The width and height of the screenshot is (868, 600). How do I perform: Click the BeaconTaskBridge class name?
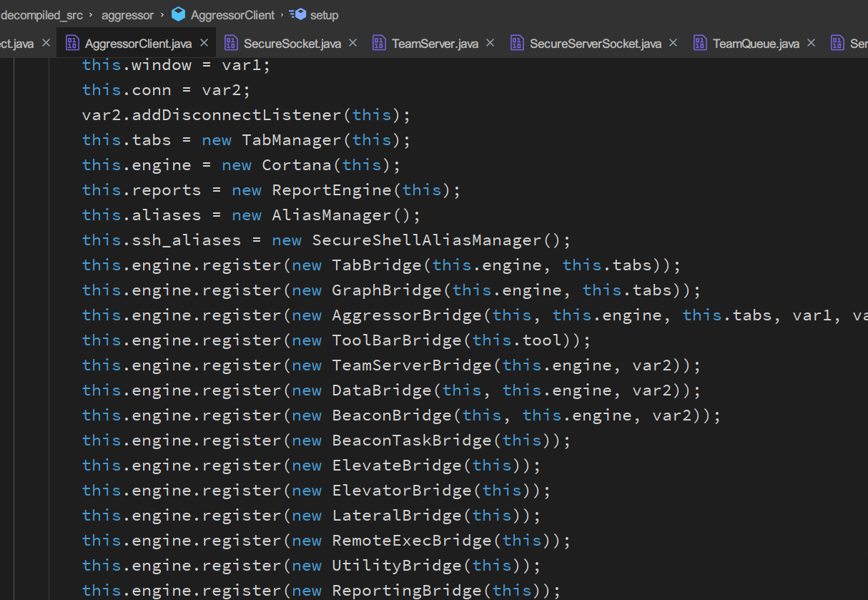[x=412, y=441]
